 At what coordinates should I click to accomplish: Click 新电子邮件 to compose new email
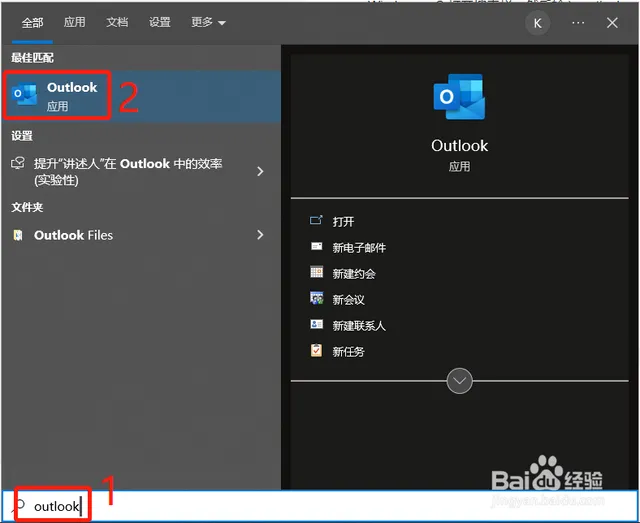359,247
